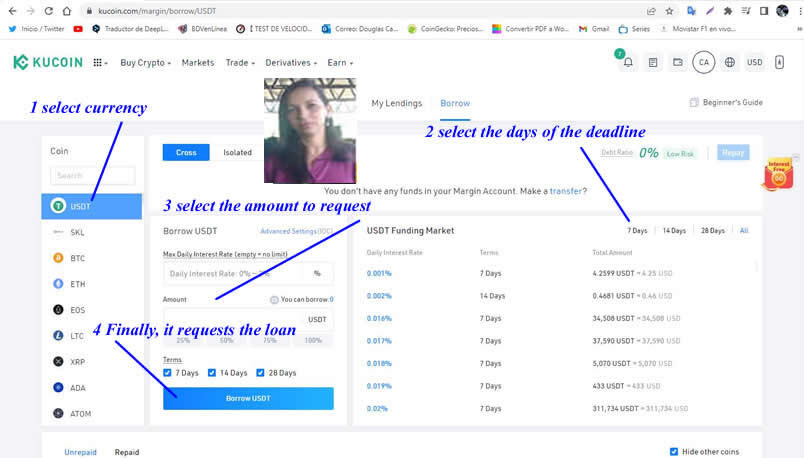Screen dimensions: 804x458
Task: Open the orders document icon
Action: [653, 63]
